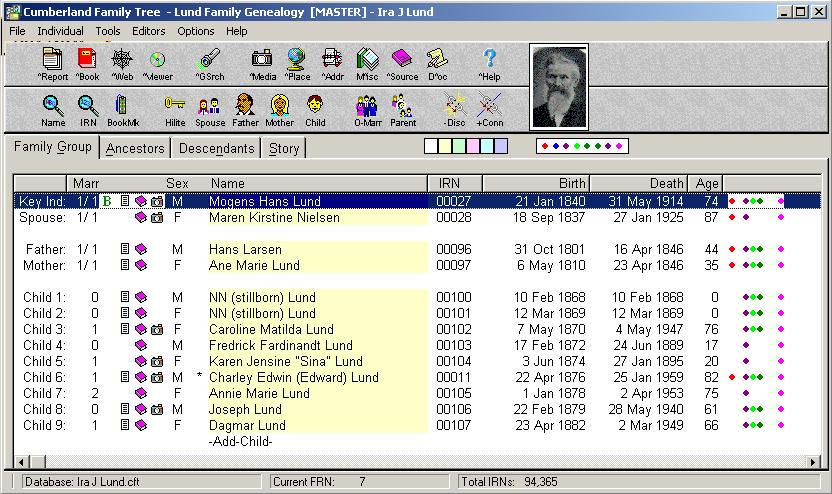Open the Media camera icon
This screenshot has width=832, height=494.
point(262,63)
